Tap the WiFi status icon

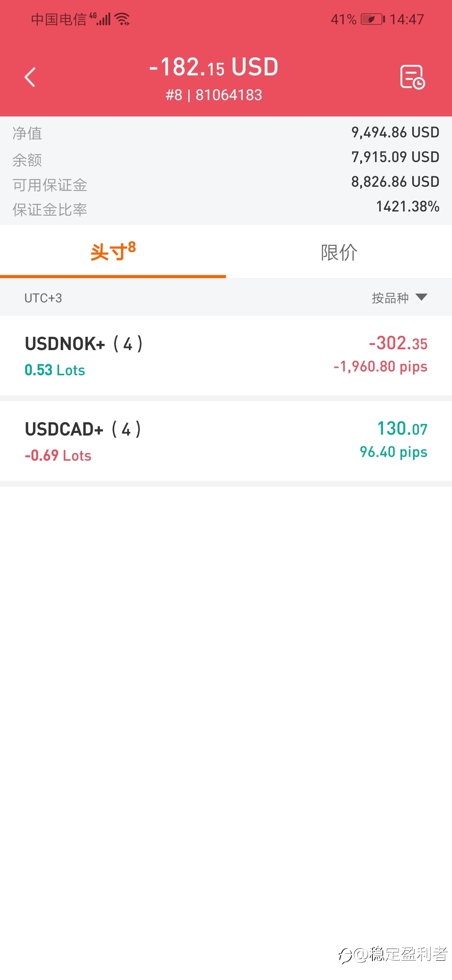coord(122,19)
